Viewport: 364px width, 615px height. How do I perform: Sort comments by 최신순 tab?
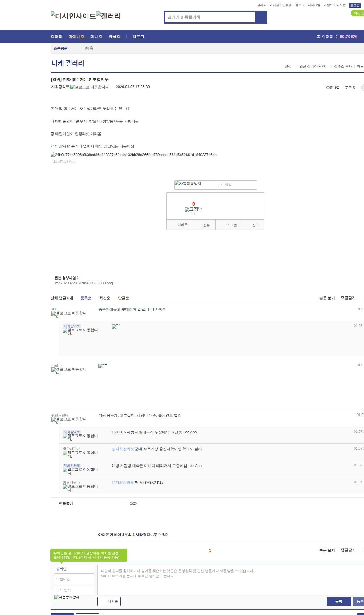(105, 298)
